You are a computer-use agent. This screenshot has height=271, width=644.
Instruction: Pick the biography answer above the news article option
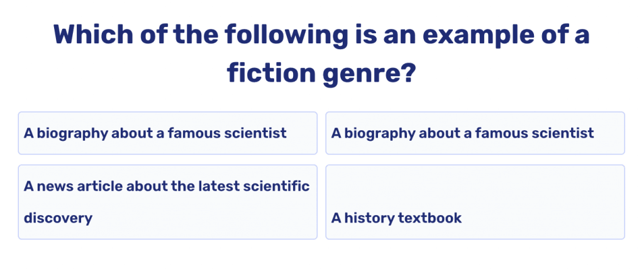pos(167,133)
